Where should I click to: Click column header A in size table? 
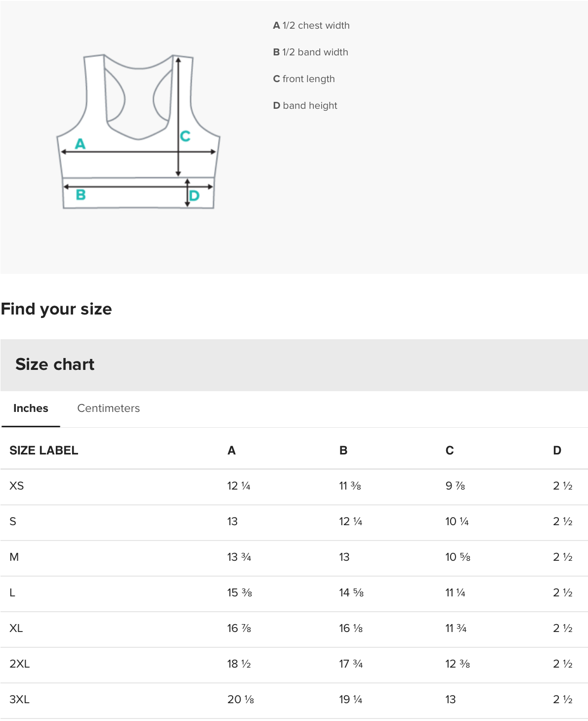coord(231,451)
